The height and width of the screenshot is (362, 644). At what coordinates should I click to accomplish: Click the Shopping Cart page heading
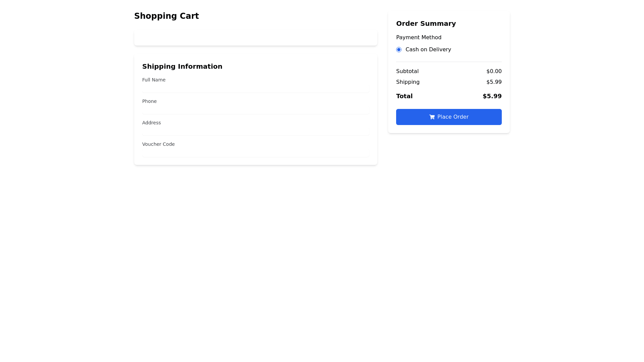[166, 16]
